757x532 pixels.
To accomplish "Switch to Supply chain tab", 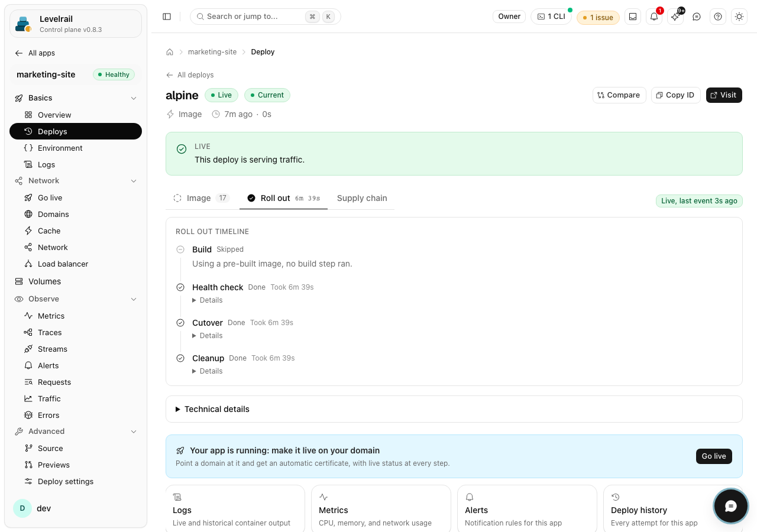I will 362,198.
